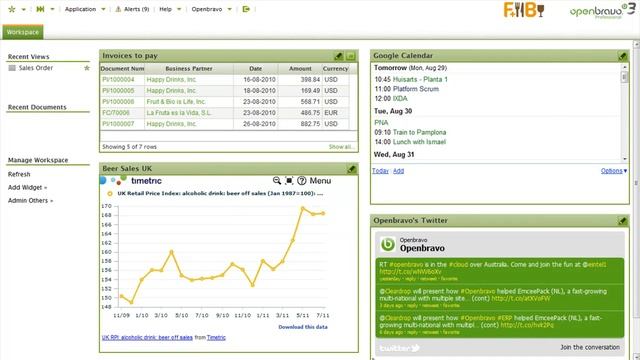The width and height of the screenshot is (640, 360).
Task: Open Huisarts - Planta 1 calendar event
Action: click(420, 79)
